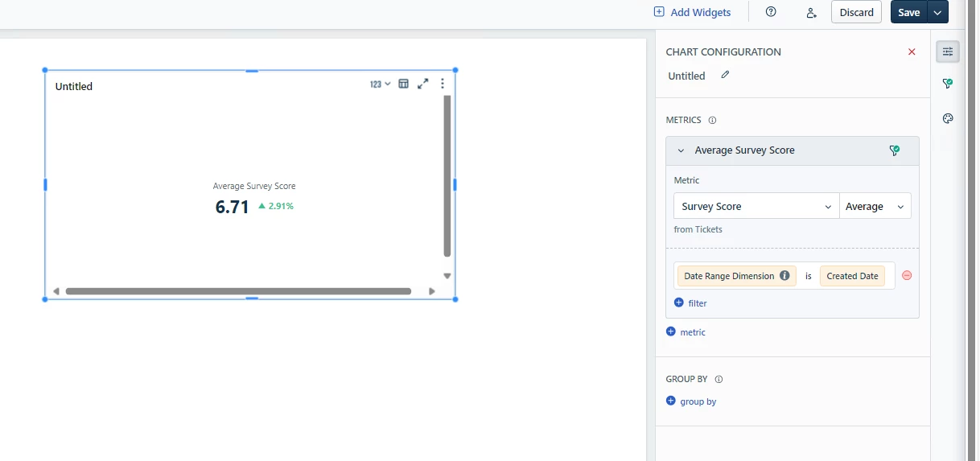Expand the widget to fullscreen

(x=423, y=84)
